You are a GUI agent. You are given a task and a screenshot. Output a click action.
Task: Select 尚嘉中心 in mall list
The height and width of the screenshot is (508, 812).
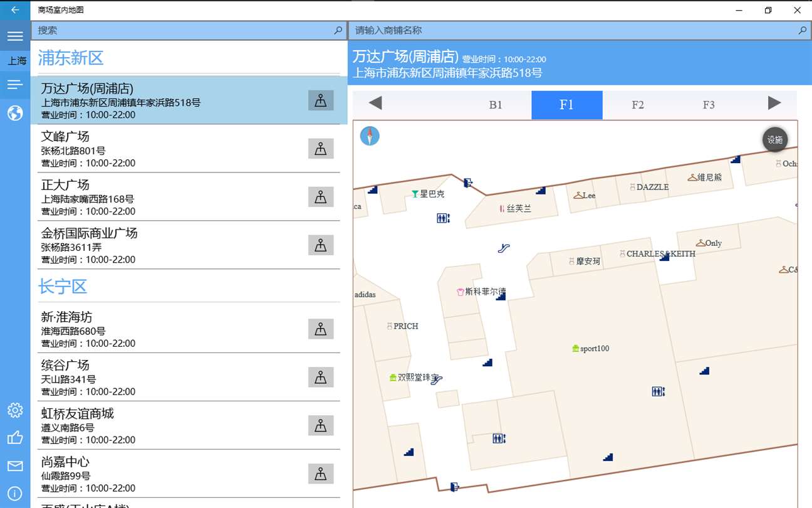pyautogui.click(x=189, y=474)
